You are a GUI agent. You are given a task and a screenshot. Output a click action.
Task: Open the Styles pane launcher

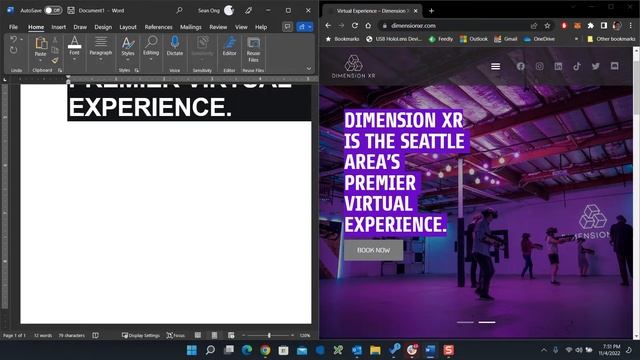click(137, 70)
